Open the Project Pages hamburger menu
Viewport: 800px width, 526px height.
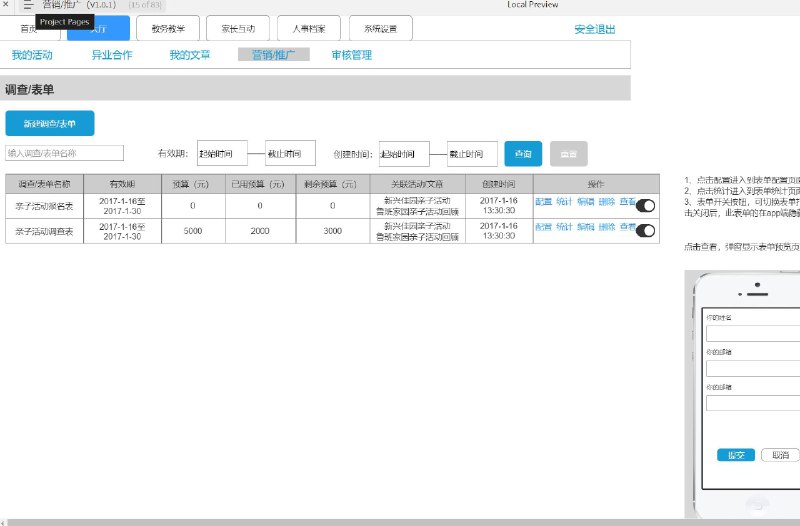28,5
